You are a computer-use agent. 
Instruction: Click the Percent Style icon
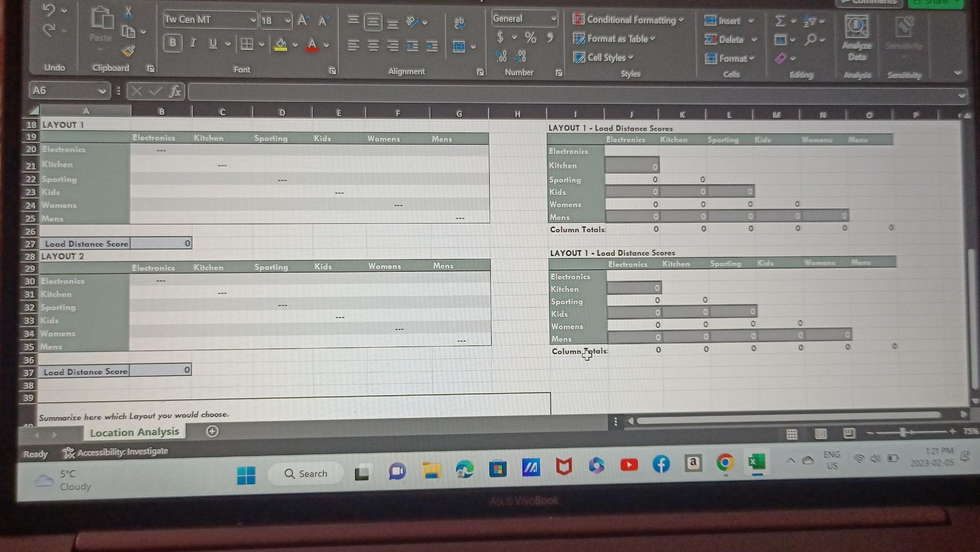531,37
